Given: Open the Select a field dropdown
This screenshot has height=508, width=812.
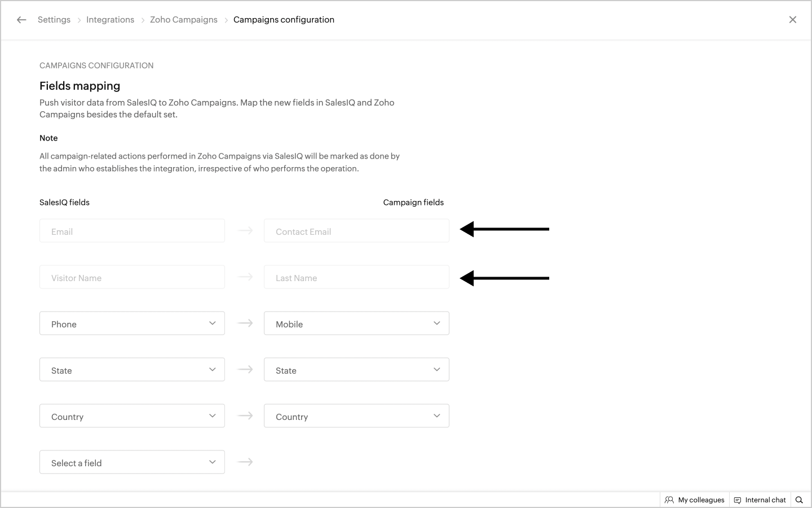Looking at the screenshot, I should (x=132, y=462).
